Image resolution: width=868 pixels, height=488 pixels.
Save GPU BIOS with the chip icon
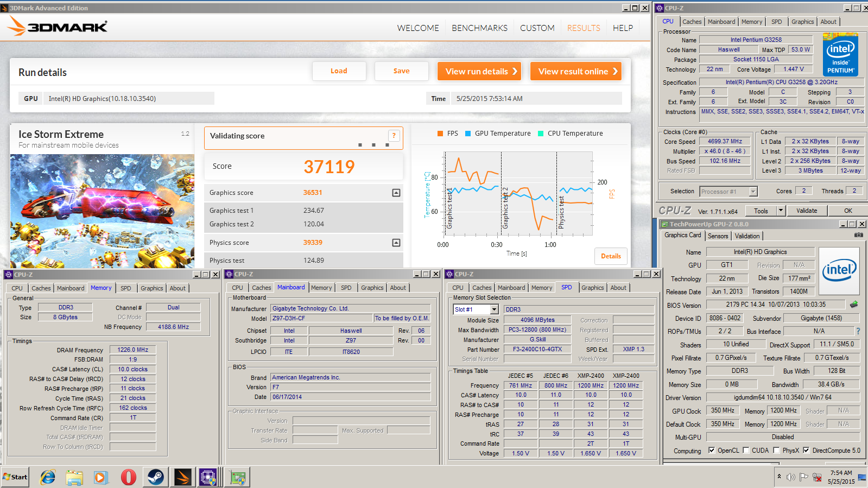point(854,305)
